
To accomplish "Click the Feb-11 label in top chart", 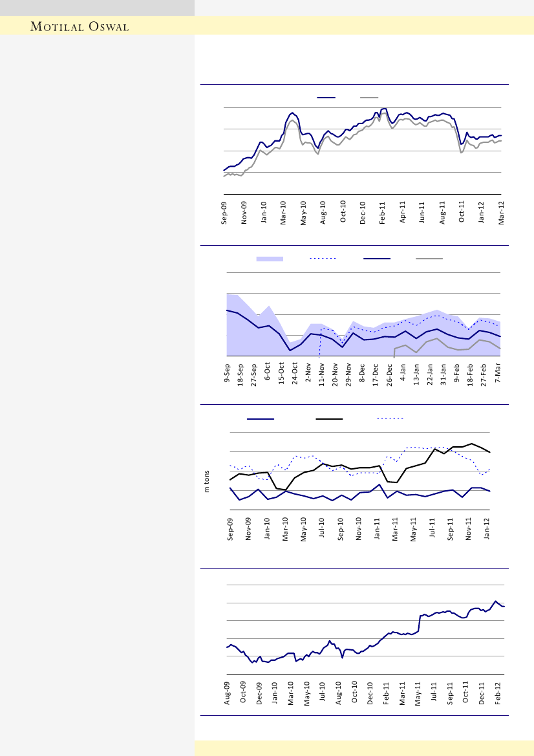I will (383, 212).
